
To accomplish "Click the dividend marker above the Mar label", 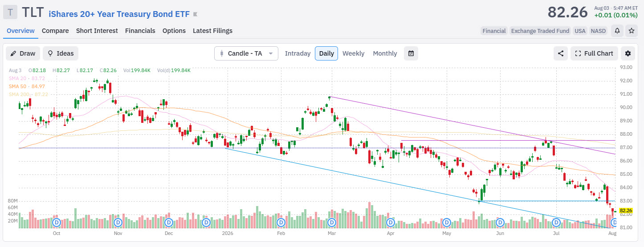I will [331, 222].
